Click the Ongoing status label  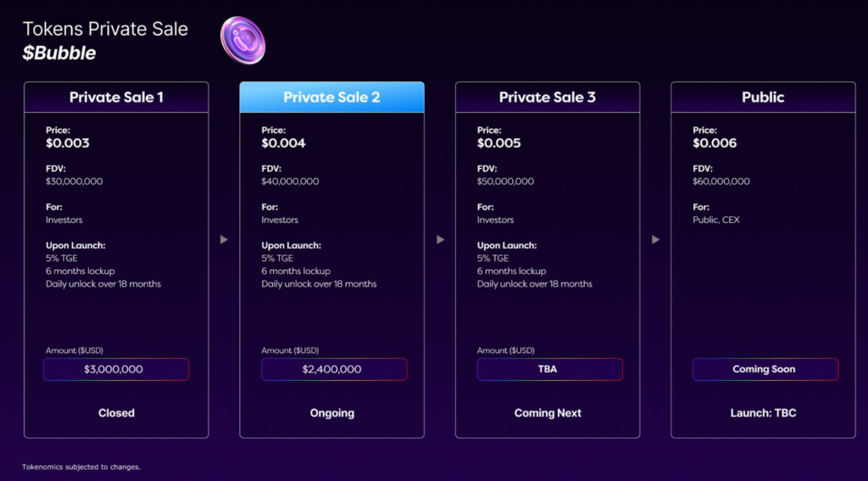click(332, 413)
